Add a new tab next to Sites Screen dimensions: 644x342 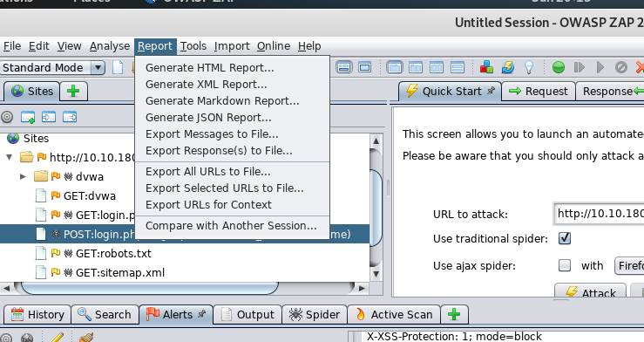[x=73, y=91]
